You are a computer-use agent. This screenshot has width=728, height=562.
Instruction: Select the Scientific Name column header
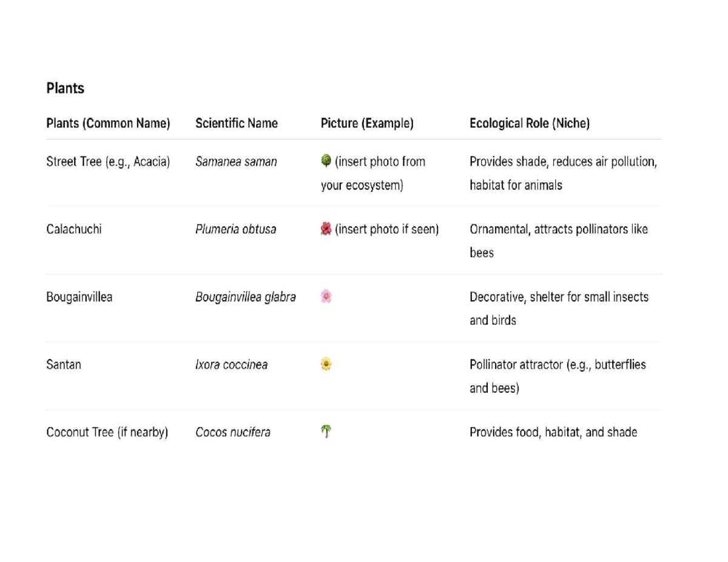pyautogui.click(x=237, y=124)
